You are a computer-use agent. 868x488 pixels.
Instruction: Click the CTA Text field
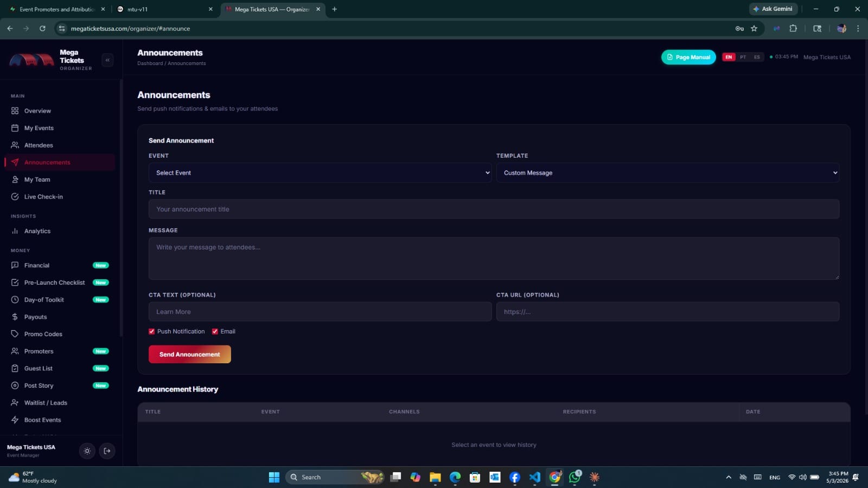pyautogui.click(x=320, y=312)
